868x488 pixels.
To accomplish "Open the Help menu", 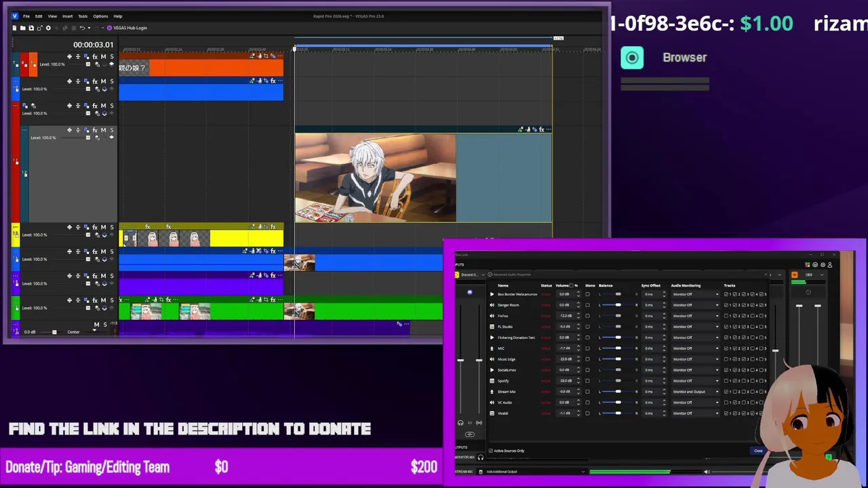I will click(x=118, y=16).
